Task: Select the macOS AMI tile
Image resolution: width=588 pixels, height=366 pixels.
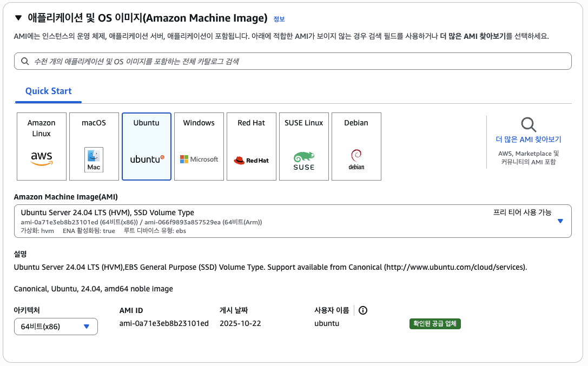Action: (94, 147)
